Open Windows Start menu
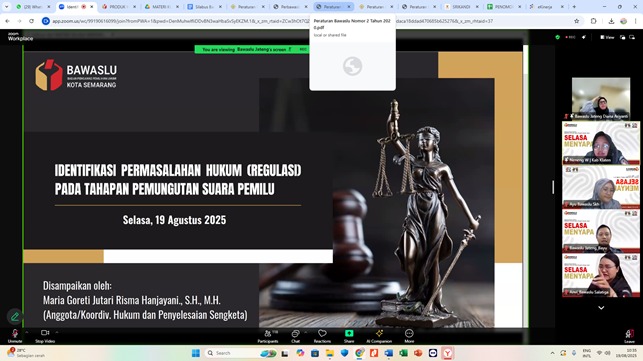This screenshot has height=361, width=643. point(196,353)
